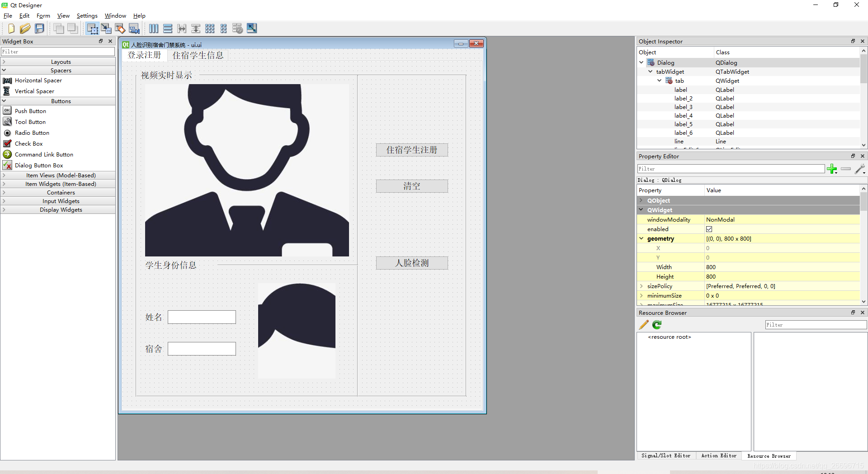Switch to the 住宿学生信息 tab
The width and height of the screenshot is (868, 474).
(x=198, y=55)
